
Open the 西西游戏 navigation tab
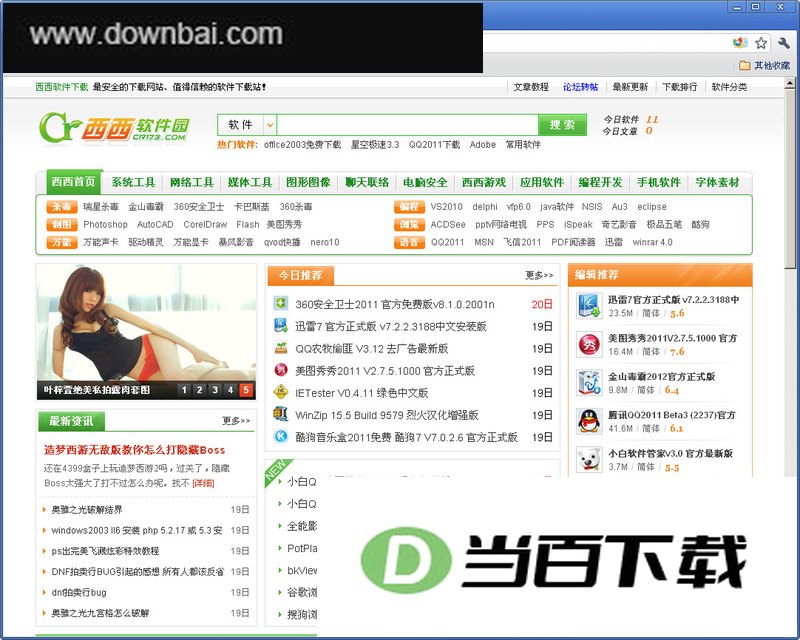click(483, 182)
